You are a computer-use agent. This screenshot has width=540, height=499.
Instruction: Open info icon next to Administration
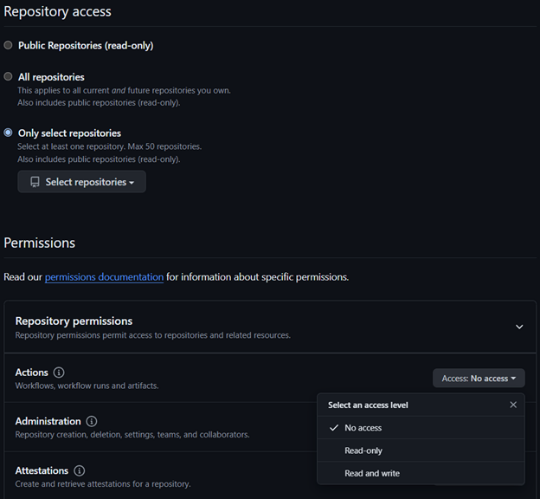tap(92, 421)
